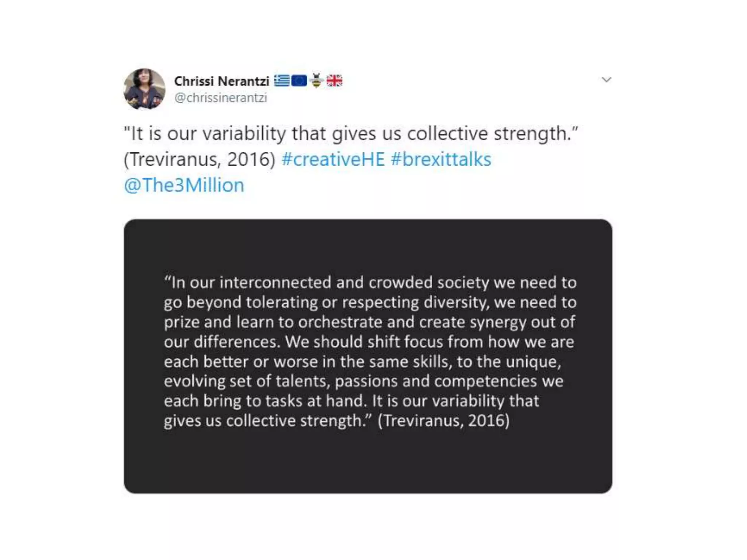The width and height of the screenshot is (747, 560).
Task: Click the UK flag emoji beside the name
Action: click(334, 80)
